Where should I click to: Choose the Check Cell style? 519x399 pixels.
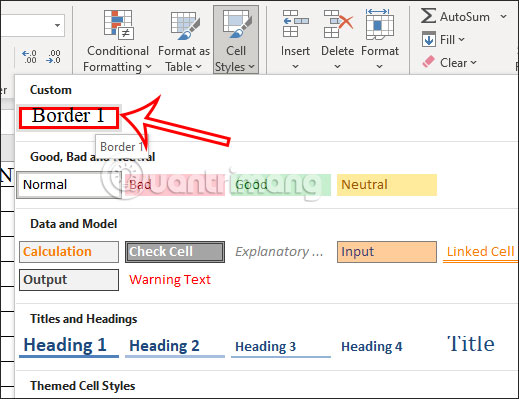click(x=175, y=252)
